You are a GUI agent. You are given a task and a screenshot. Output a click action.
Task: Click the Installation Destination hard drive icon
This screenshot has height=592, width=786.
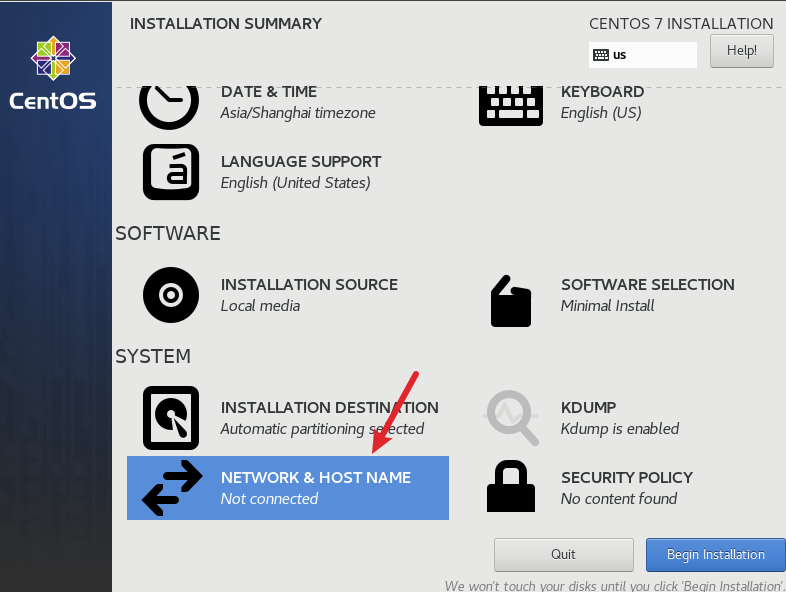171,418
